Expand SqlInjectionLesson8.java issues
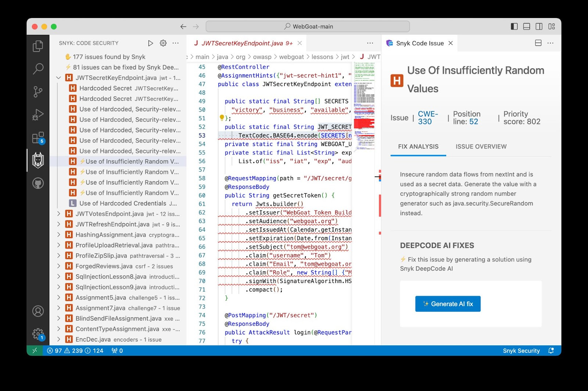The height and width of the screenshot is (391, 588). coord(58,277)
